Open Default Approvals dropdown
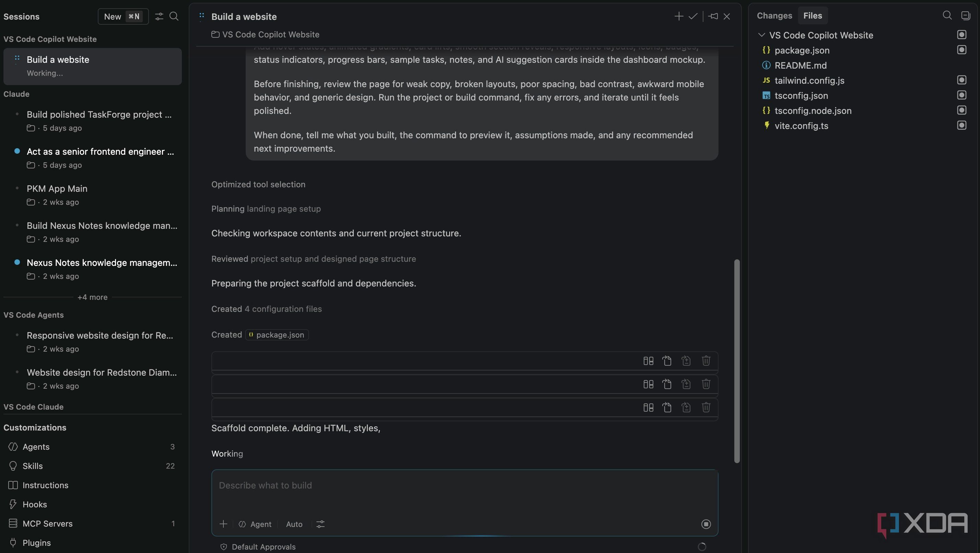 pos(258,546)
